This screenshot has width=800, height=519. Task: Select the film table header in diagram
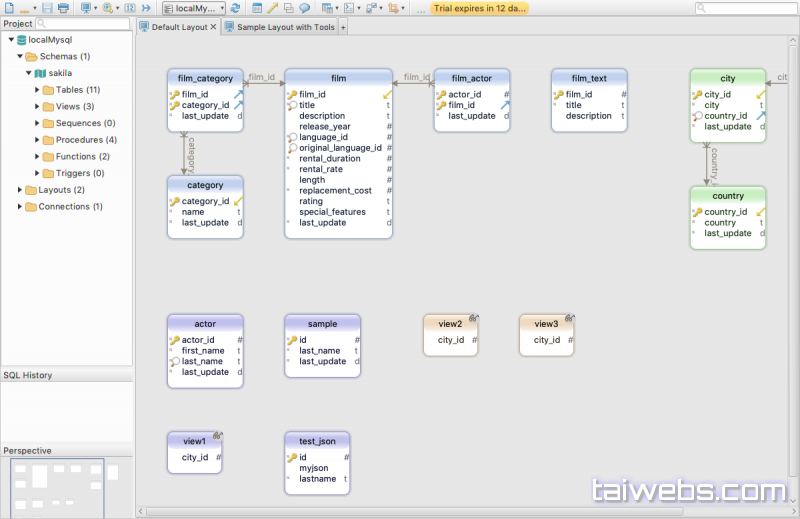(338, 78)
